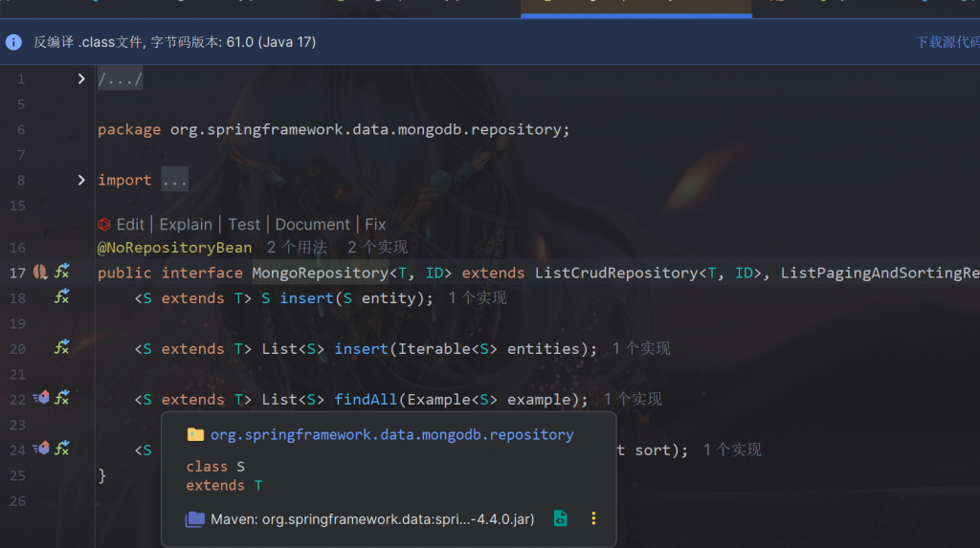This screenshot has width=980, height=548.
Task: Click the fx gutter icon on line 18
Action: (x=61, y=297)
